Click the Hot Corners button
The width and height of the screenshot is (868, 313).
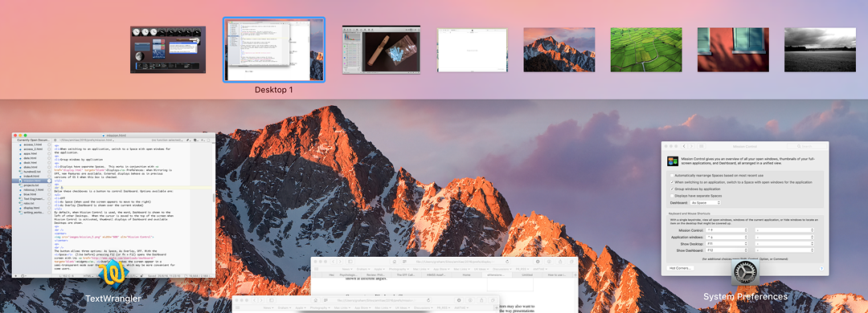coord(680,268)
